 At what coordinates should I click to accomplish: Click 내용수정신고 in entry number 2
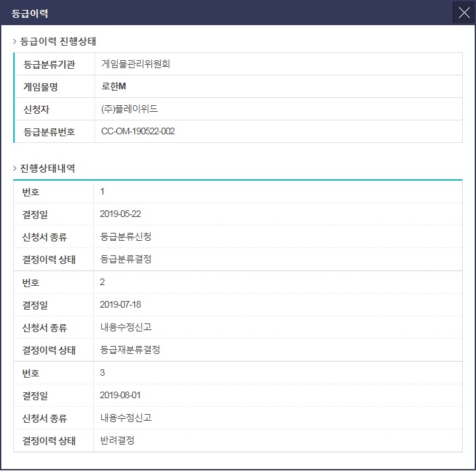click(x=126, y=327)
